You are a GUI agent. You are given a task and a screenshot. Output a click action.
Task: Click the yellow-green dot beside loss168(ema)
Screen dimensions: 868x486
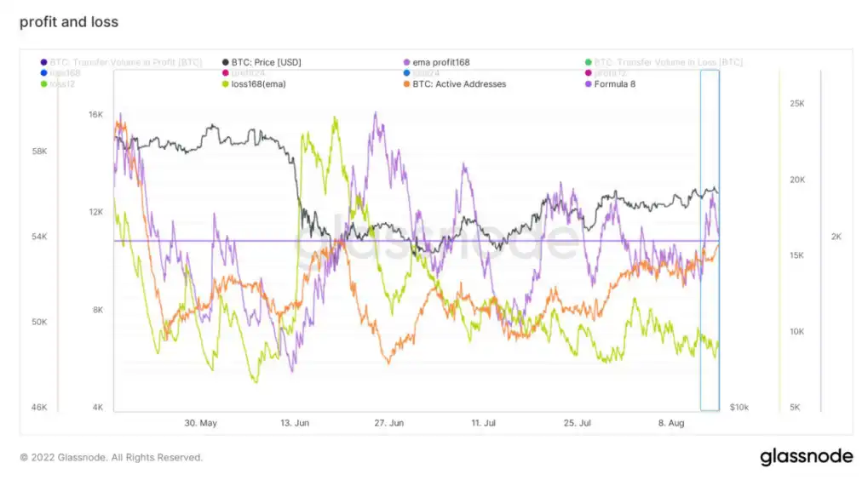225,84
